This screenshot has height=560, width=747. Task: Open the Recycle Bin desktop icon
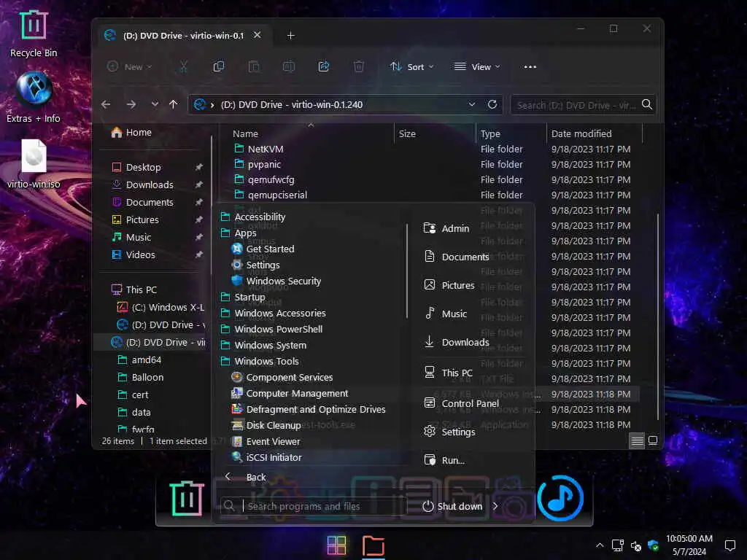click(x=34, y=34)
